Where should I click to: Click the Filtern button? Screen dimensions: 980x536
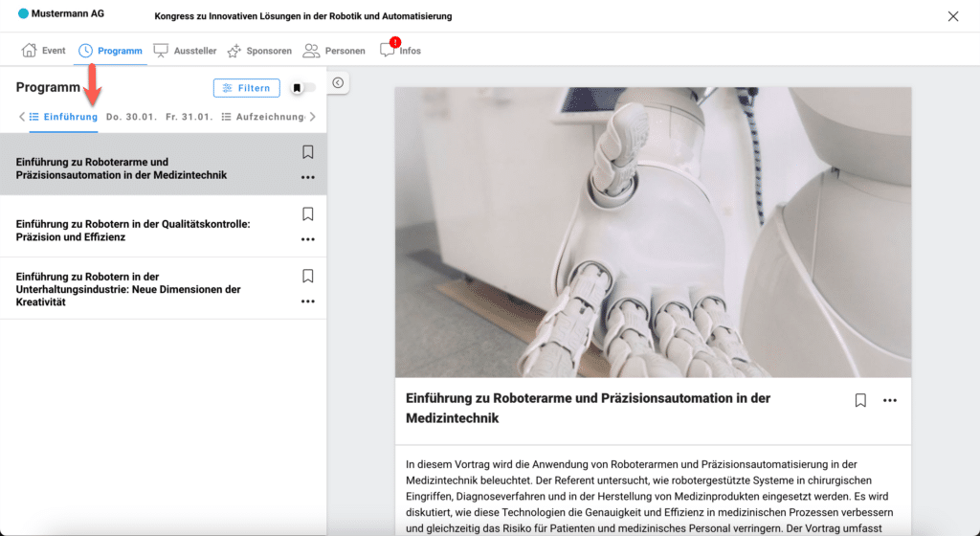tap(246, 88)
